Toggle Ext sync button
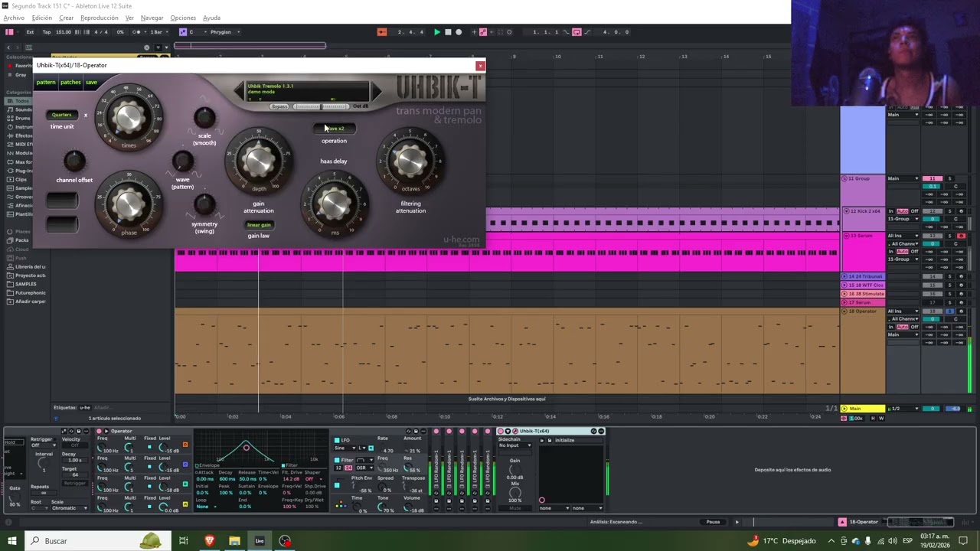Image resolution: width=980 pixels, height=551 pixels. click(30, 32)
